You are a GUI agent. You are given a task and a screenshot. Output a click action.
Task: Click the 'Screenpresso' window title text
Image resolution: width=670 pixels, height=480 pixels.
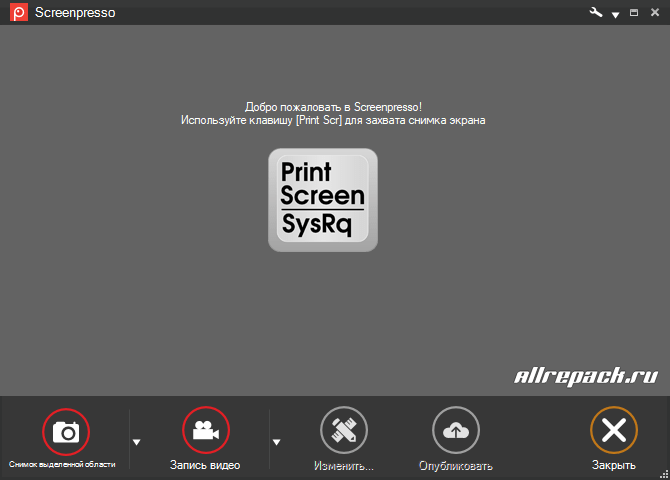pyautogui.click(x=75, y=12)
